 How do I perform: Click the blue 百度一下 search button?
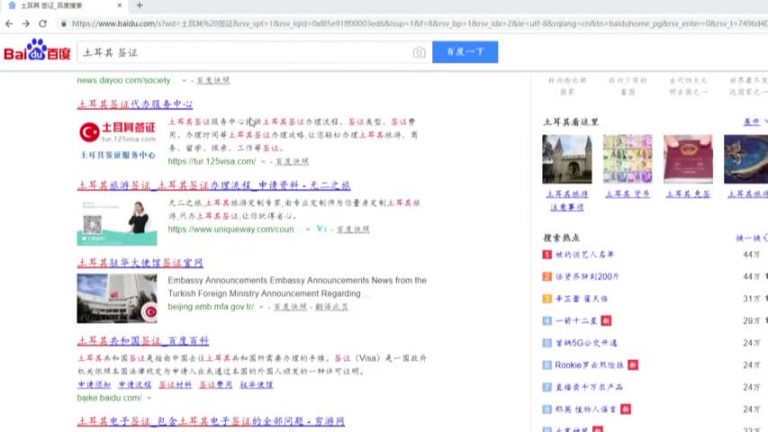465,52
